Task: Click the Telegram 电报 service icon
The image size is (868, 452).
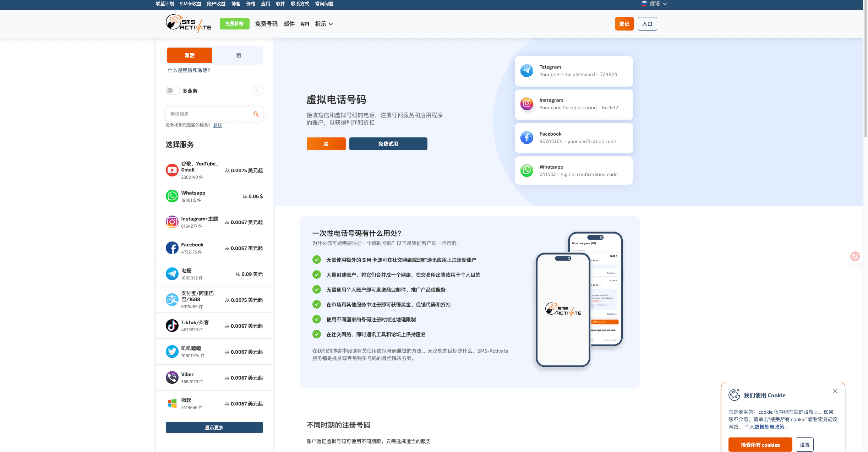Action: (172, 274)
